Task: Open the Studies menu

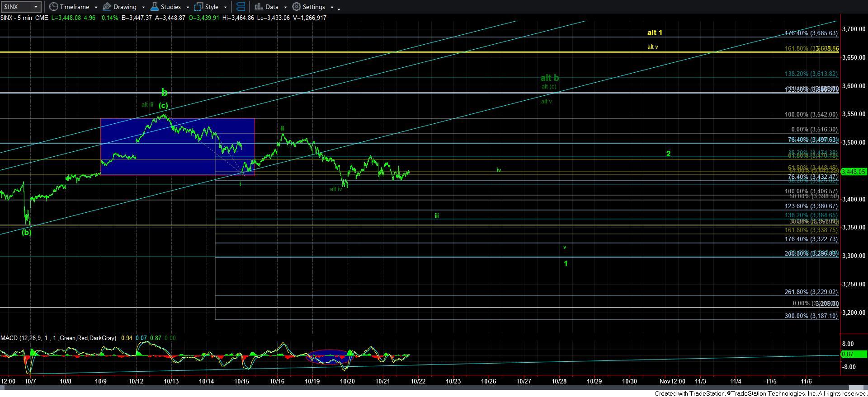Action: [x=170, y=7]
